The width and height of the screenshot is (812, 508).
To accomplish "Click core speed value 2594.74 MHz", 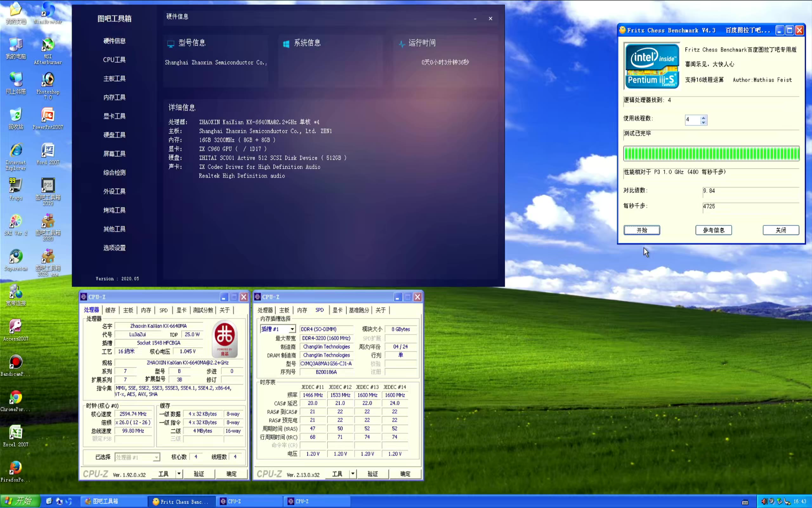I will pos(133,414).
